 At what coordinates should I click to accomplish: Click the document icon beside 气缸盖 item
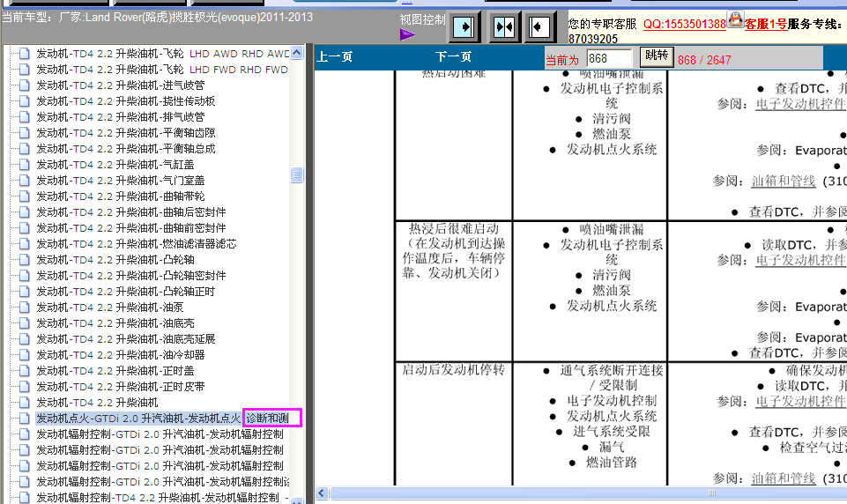point(25,164)
